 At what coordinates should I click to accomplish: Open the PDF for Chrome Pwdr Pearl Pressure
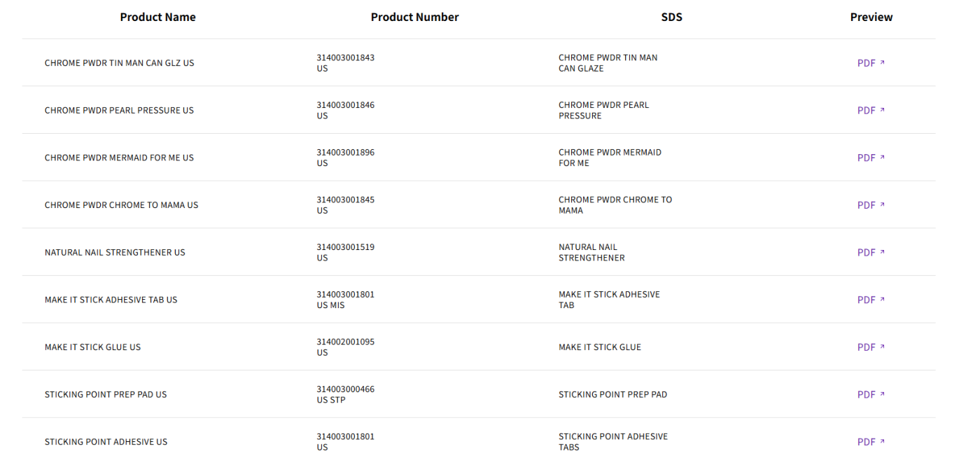(870, 111)
